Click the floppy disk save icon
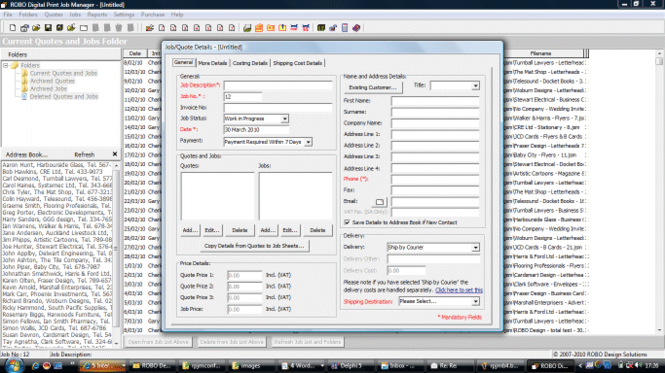 [48, 28]
